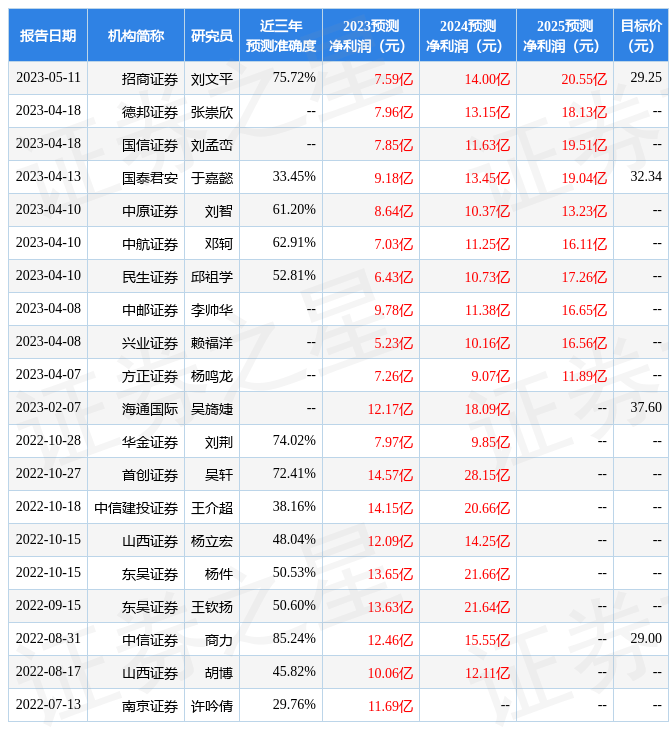This screenshot has width=669, height=730.
Task: Select the 37.60 target price cell
Action: (646, 408)
